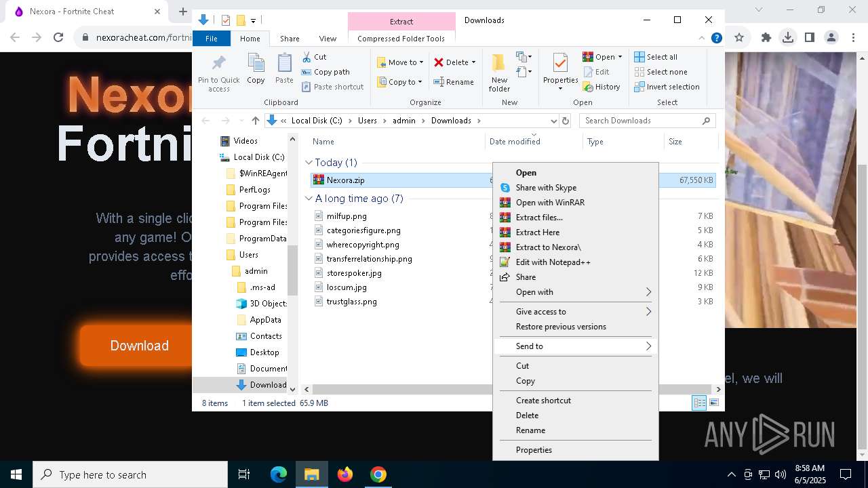868x488 pixels.
Task: Switch to the View tab
Action: coord(328,39)
